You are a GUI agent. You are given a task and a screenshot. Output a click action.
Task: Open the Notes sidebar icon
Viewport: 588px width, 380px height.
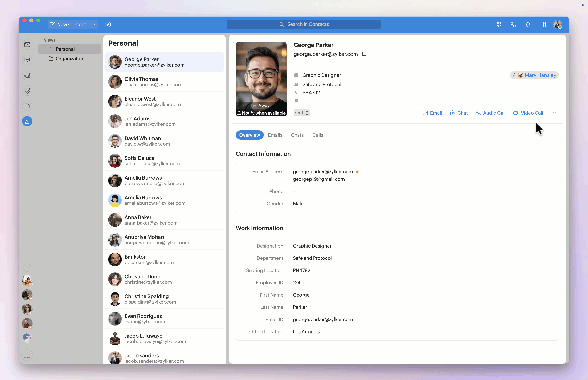pos(27,106)
